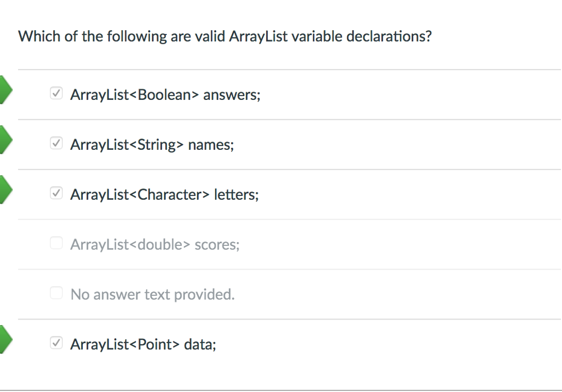The height and width of the screenshot is (392, 562).
Task: Select the 'ArrayList<Point> data;' option text
Action: click(x=143, y=344)
